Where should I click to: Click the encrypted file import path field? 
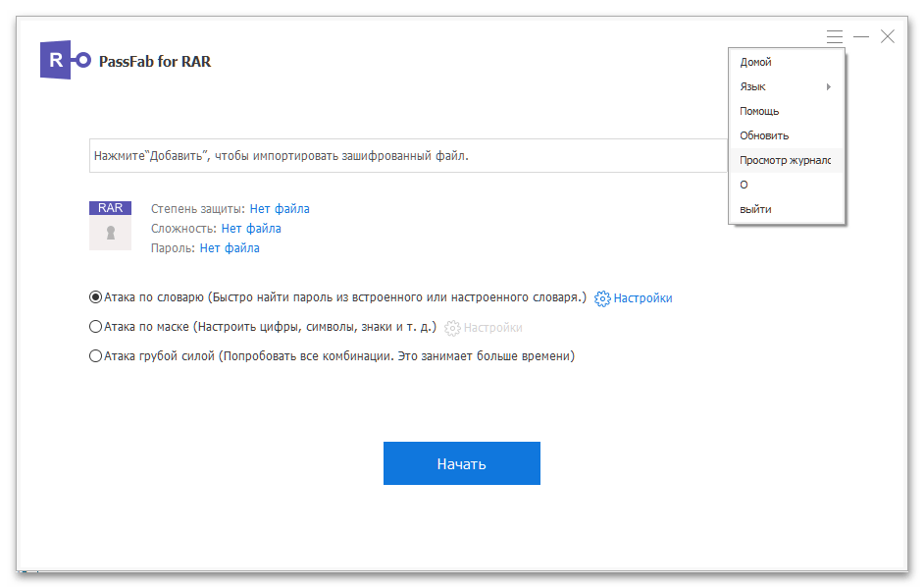point(408,156)
